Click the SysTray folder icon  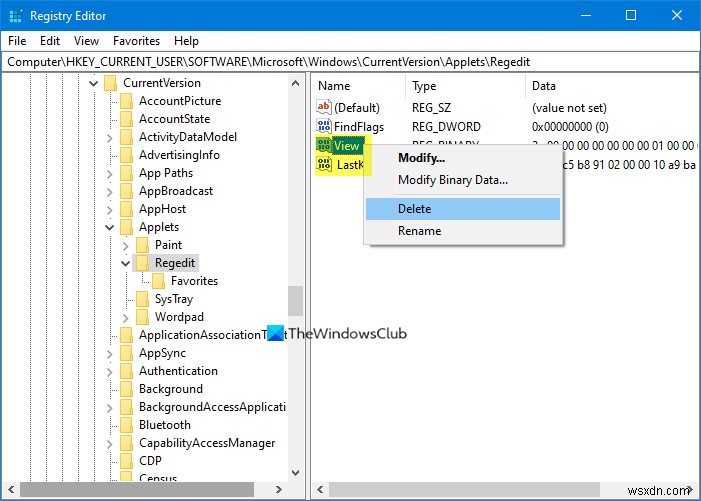click(143, 299)
